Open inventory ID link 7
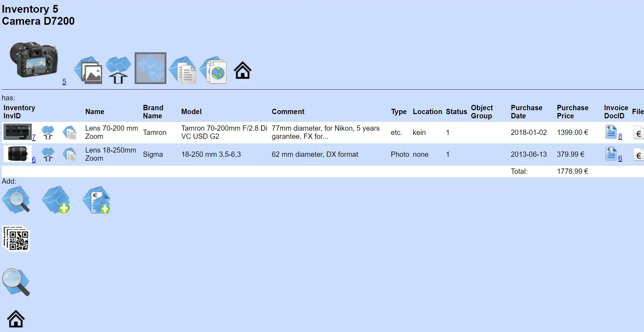644x332 pixels. point(34,137)
